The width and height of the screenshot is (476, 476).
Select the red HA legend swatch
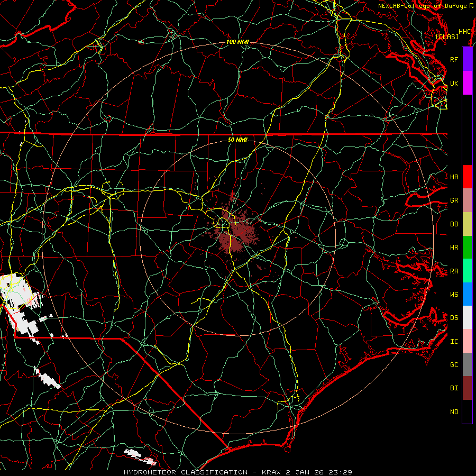click(x=467, y=177)
